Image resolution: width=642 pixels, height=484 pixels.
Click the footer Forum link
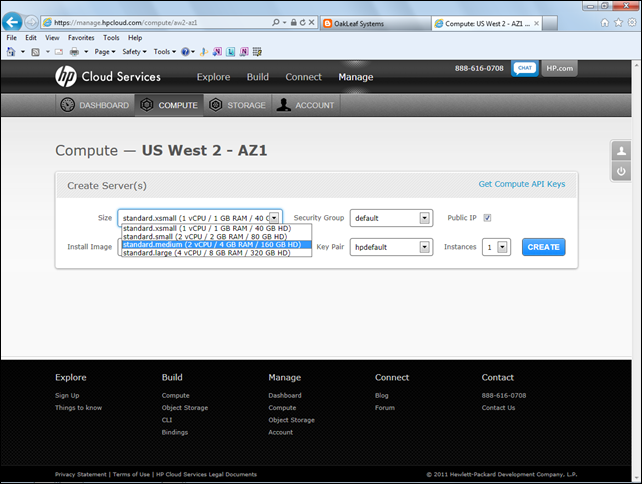tap(385, 407)
